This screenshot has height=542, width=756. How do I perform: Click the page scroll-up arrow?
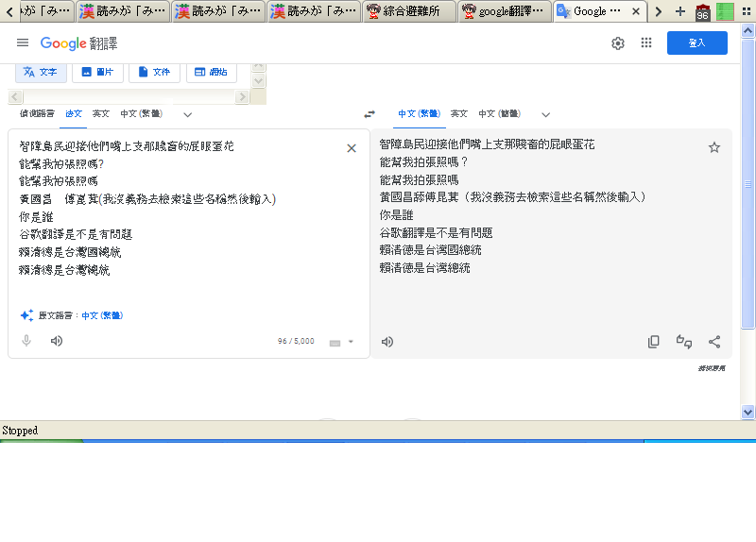747,31
